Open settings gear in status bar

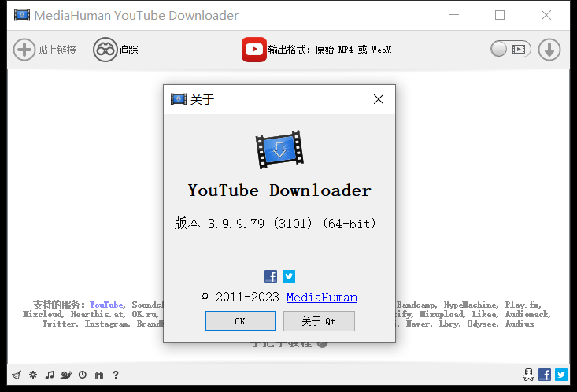(x=33, y=375)
